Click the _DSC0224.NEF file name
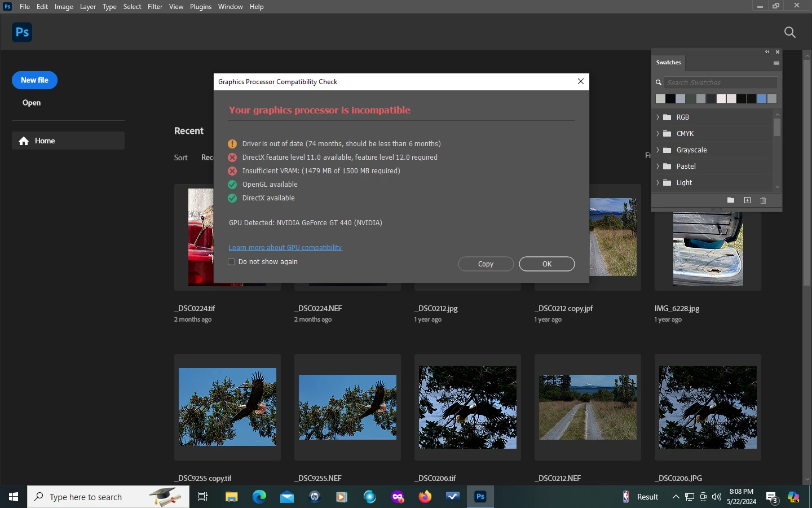Viewport: 812px width, 508px height. tap(318, 308)
